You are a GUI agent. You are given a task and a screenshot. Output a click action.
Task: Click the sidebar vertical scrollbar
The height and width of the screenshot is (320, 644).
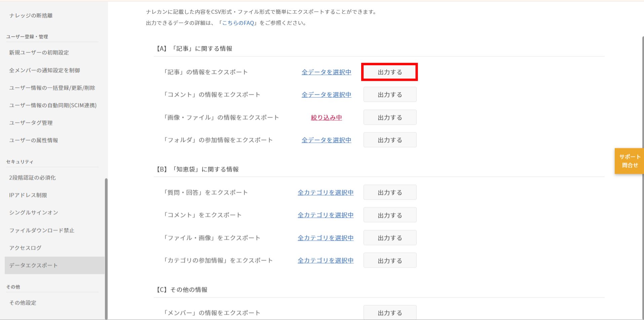click(106, 248)
